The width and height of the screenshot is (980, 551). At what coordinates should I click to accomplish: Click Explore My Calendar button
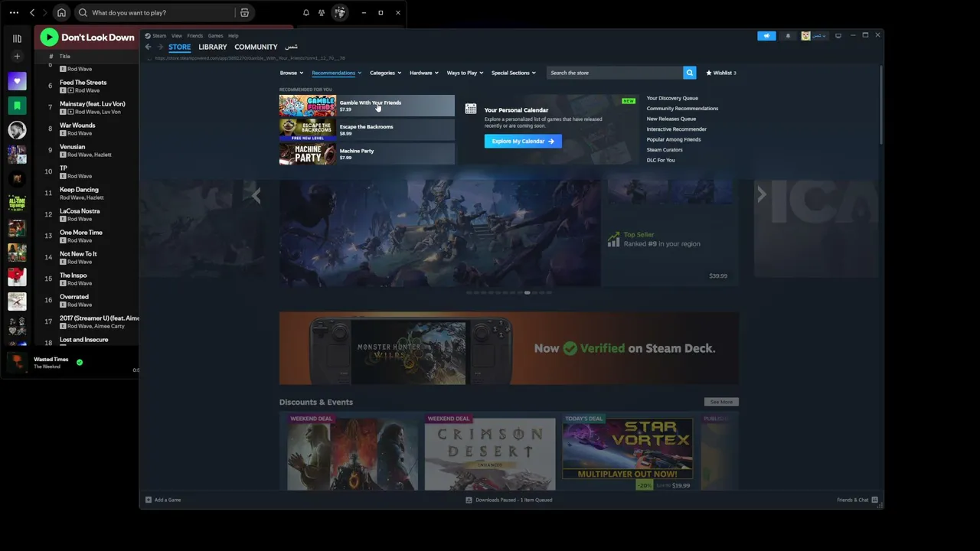(x=523, y=142)
